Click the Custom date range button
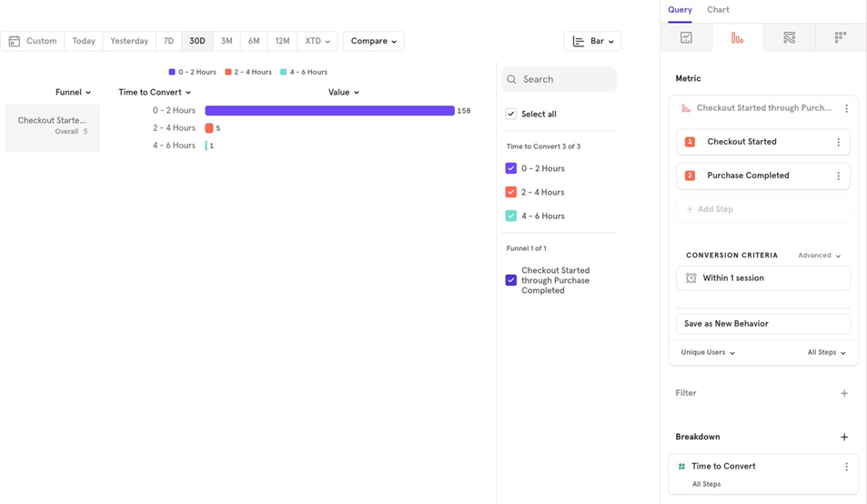The width and height of the screenshot is (867, 504). pos(33,41)
